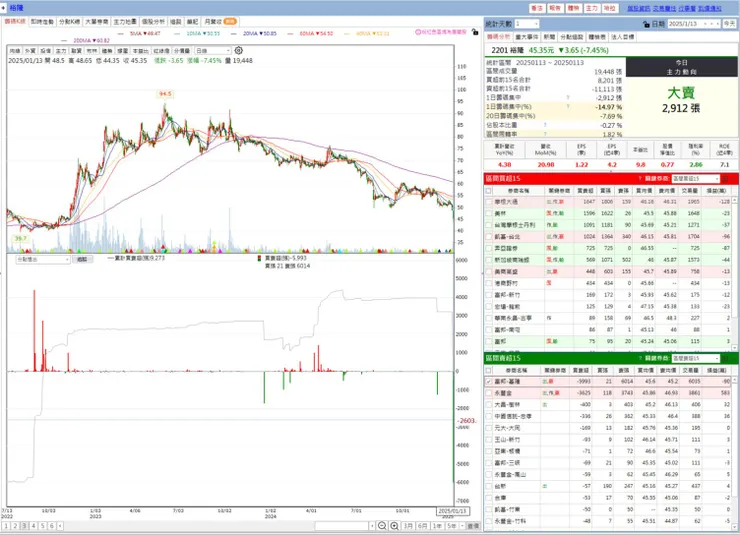Zoom out the chart with minus magnifier
This screenshot has height=535, width=740.
click(x=382, y=526)
